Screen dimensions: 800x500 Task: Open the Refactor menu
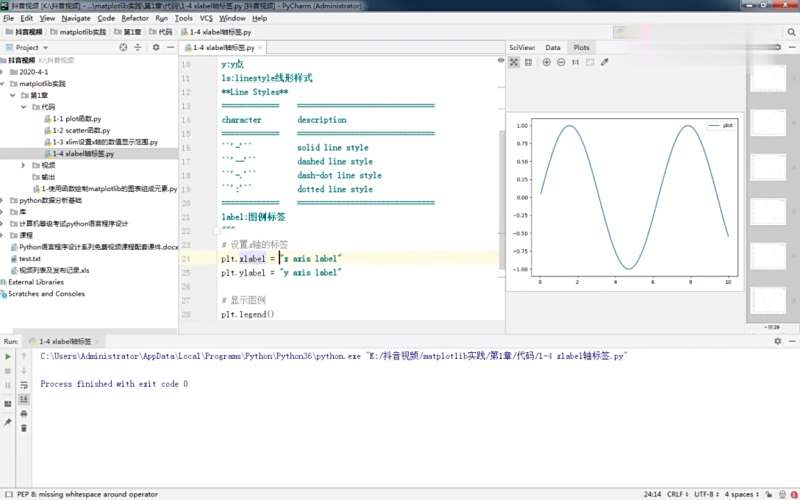135,18
